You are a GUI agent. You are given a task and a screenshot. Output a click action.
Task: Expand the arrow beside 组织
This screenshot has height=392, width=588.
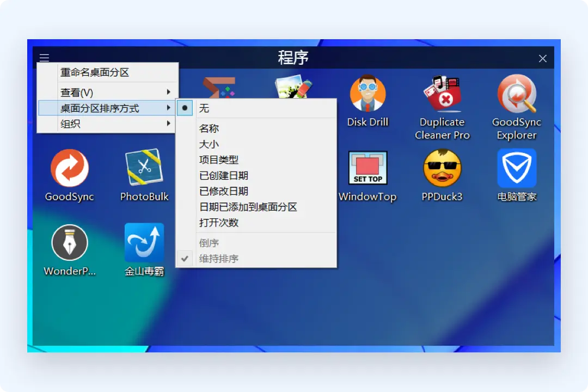tap(168, 123)
